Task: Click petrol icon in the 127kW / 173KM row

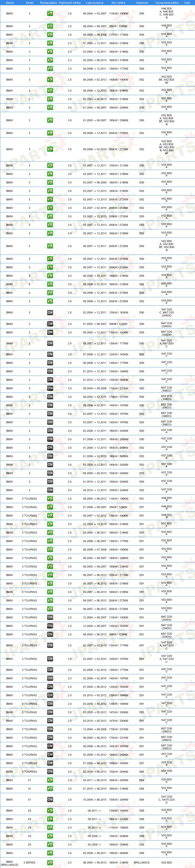Action: pos(50,35)
